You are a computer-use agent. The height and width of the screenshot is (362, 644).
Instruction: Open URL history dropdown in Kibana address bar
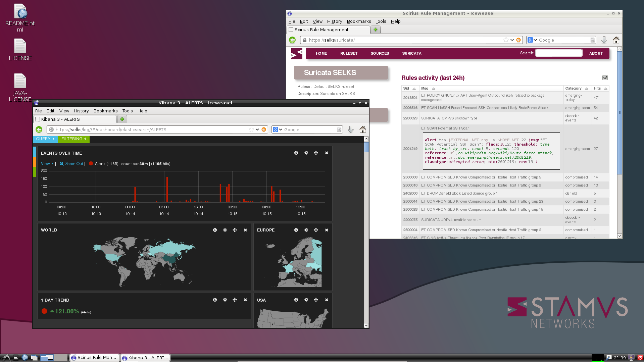coord(257,130)
